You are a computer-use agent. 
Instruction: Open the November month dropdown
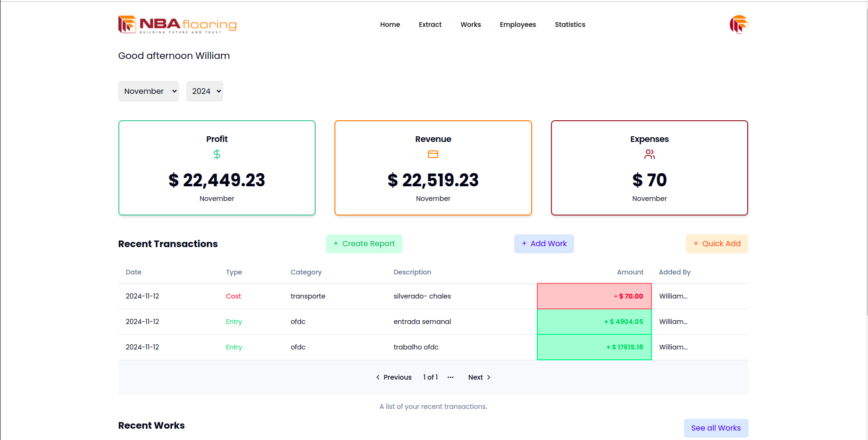pos(148,91)
